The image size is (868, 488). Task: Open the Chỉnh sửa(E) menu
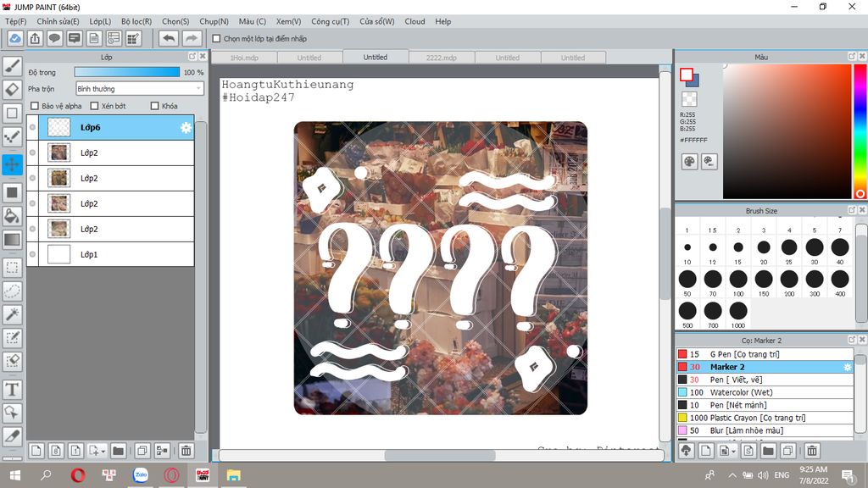[58, 21]
